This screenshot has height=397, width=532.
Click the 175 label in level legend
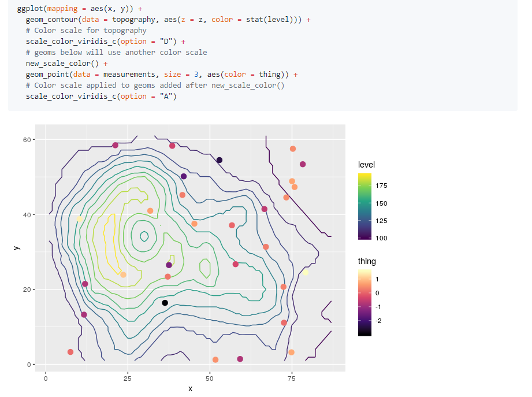pyautogui.click(x=381, y=185)
